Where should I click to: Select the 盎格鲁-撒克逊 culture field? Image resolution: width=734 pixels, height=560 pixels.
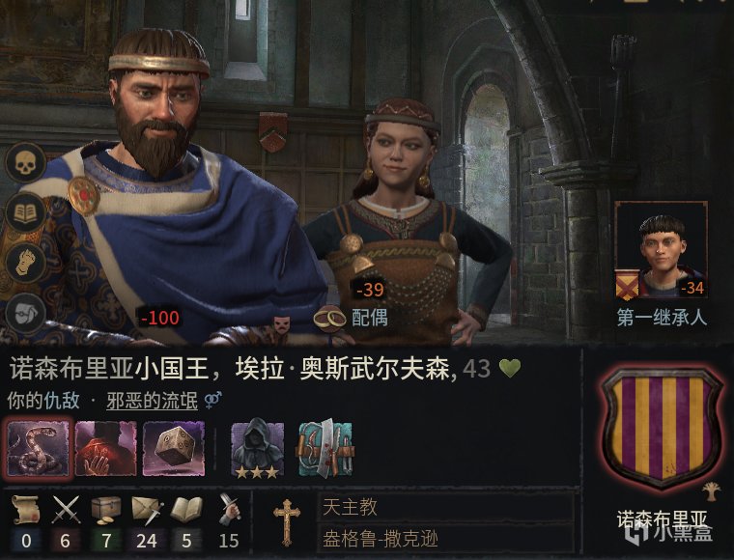[x=446, y=539]
